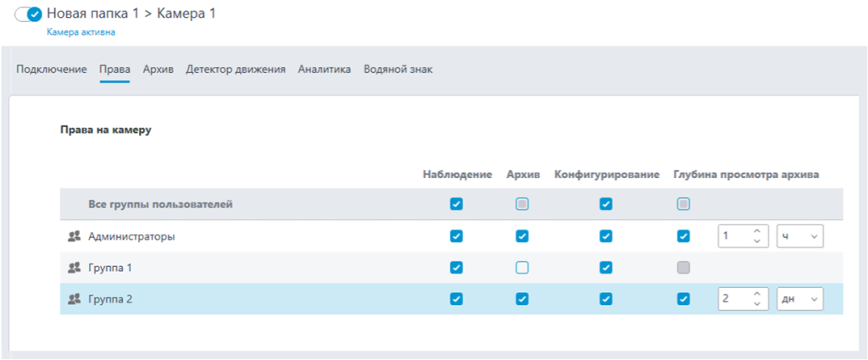Toggle Архив for all user groups
The image size is (868, 360).
(x=522, y=204)
